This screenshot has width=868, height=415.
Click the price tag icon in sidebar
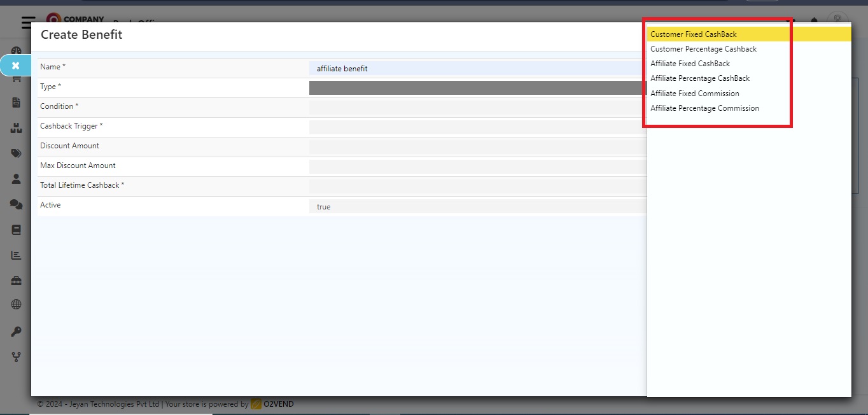click(x=16, y=153)
